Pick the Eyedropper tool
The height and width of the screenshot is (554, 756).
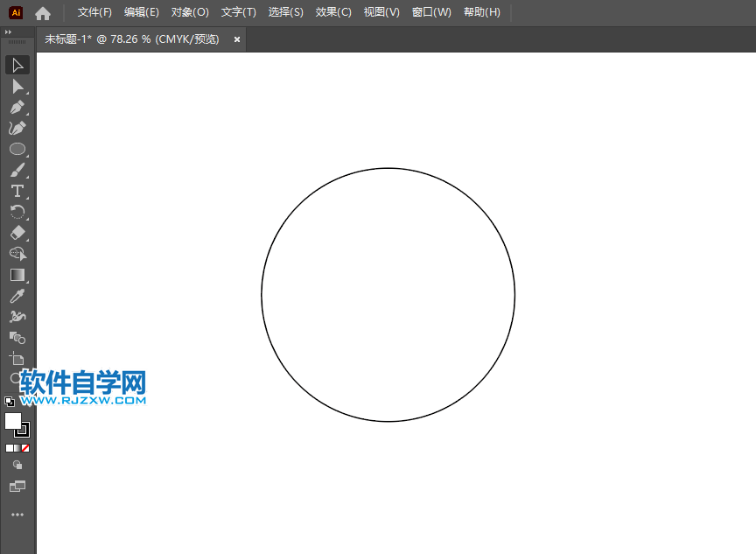coord(17,296)
